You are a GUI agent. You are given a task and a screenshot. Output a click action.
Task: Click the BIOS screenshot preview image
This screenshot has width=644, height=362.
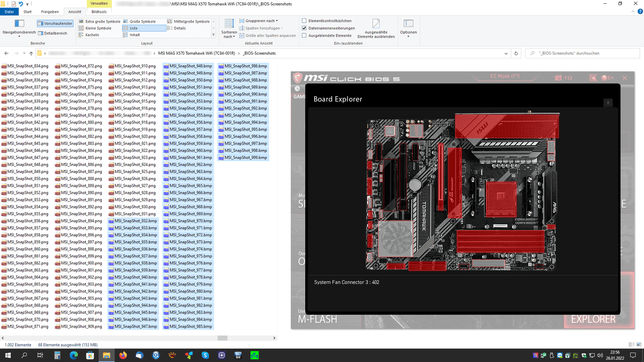coord(462,200)
